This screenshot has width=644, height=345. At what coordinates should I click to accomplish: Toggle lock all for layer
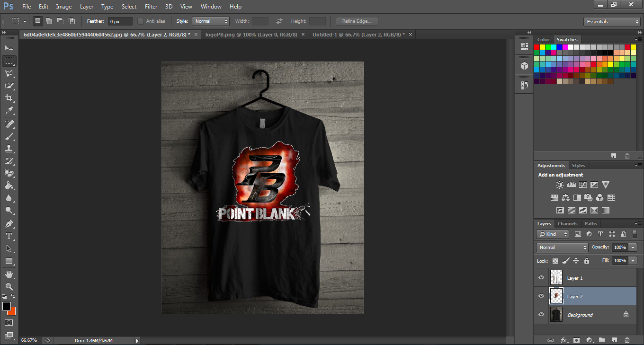587,261
